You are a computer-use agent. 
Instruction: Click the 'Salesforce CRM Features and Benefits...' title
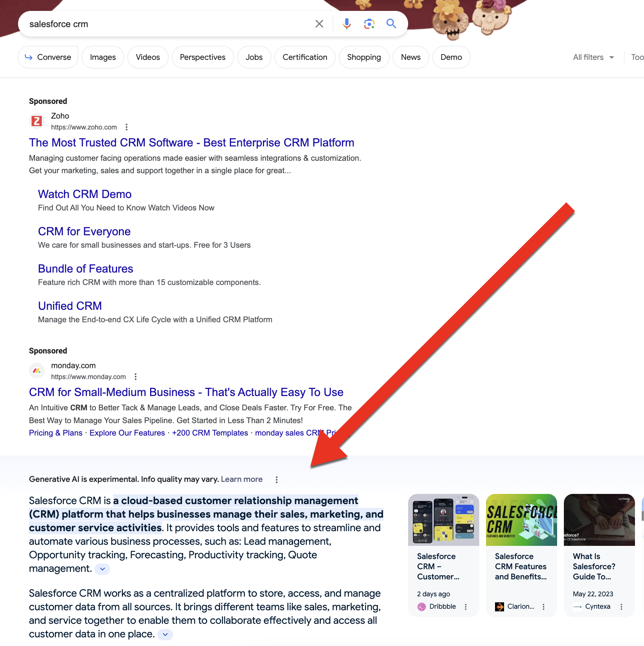coord(521,567)
